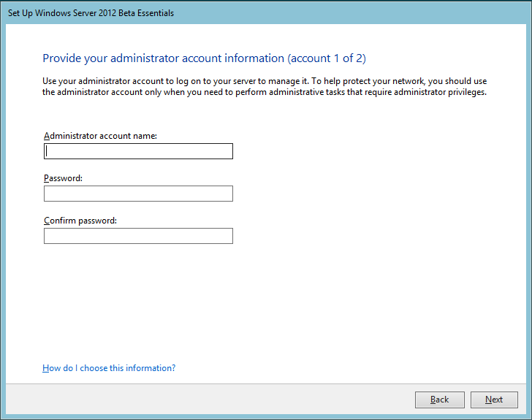
Task: Proceed with the Next button
Action: coord(494,400)
